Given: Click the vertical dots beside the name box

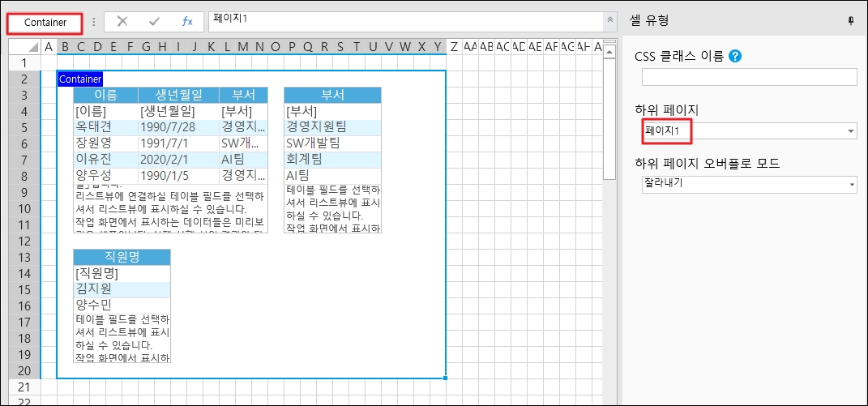Looking at the screenshot, I should coord(94,22).
